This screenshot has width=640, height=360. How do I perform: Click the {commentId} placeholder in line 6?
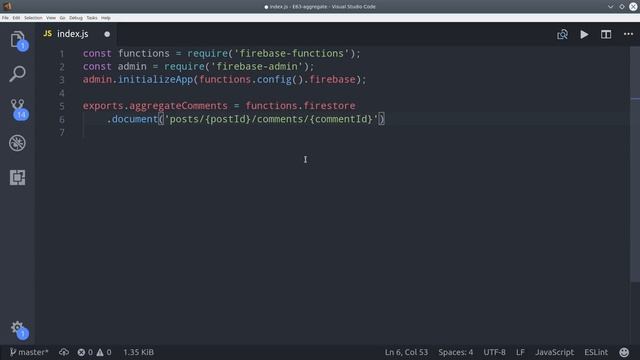click(341, 119)
